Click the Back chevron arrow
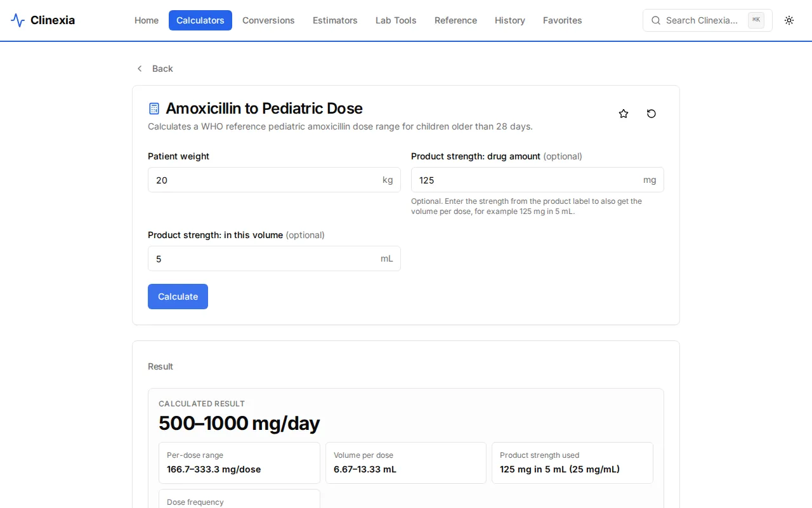 [140, 69]
